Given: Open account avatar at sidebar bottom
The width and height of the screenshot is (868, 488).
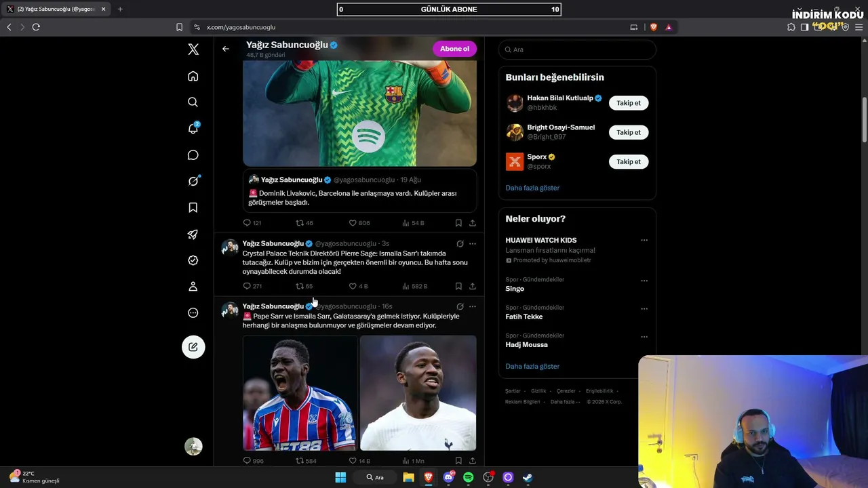Looking at the screenshot, I should (x=193, y=447).
